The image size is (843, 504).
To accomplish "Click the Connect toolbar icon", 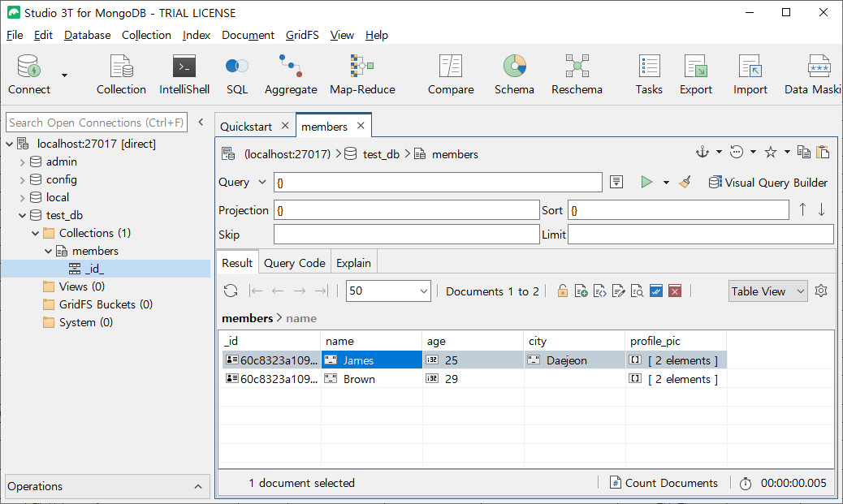I will [28, 74].
